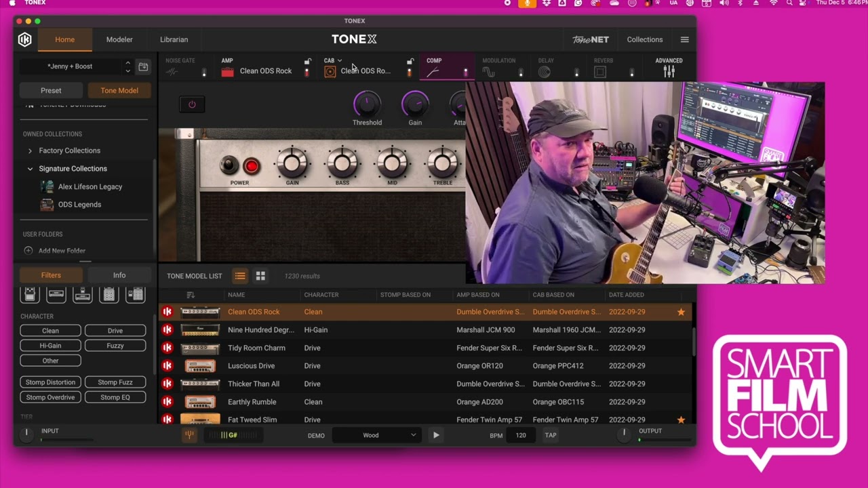Click the amp MID knob
Viewport: 868px width, 488px height.
(x=392, y=163)
